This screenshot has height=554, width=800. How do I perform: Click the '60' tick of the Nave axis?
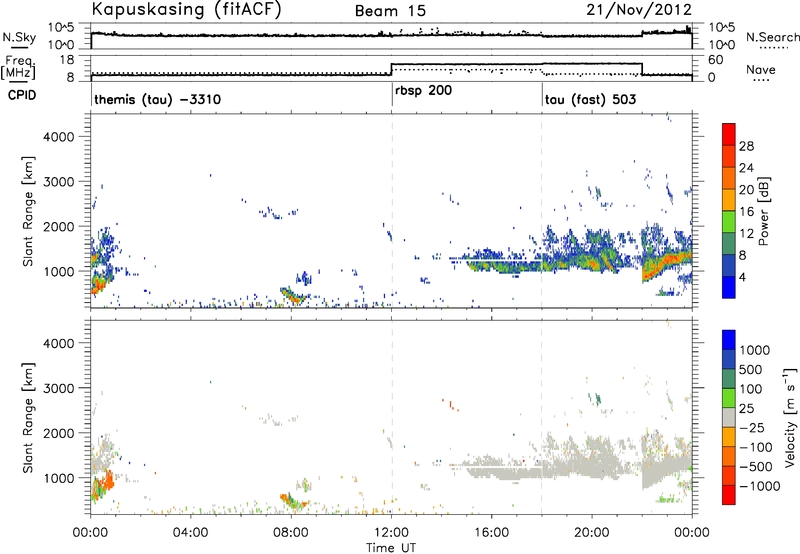716,60
